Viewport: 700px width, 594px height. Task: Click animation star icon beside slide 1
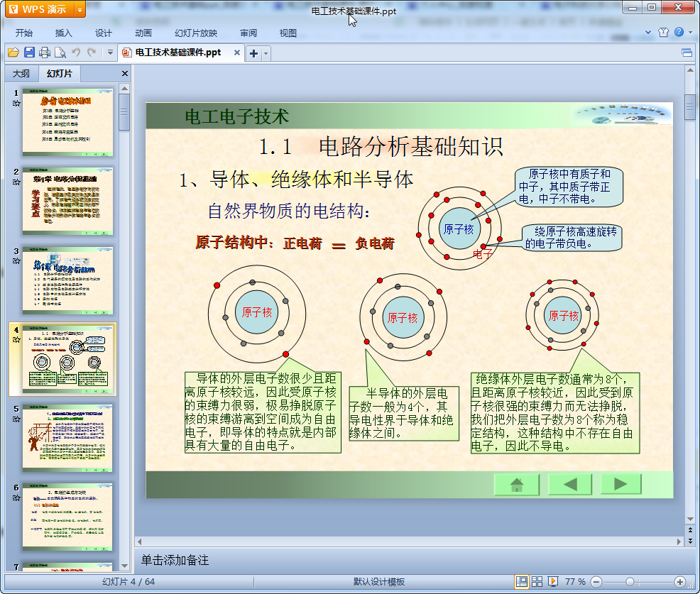pos(16,104)
